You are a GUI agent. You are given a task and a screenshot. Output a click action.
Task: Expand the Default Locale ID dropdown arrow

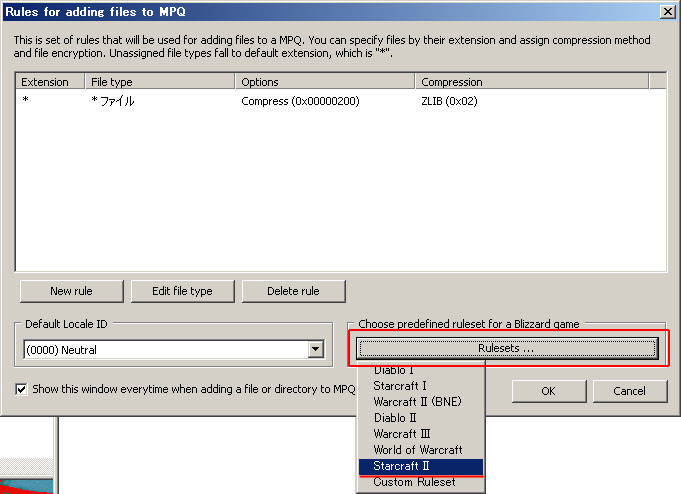(316, 349)
